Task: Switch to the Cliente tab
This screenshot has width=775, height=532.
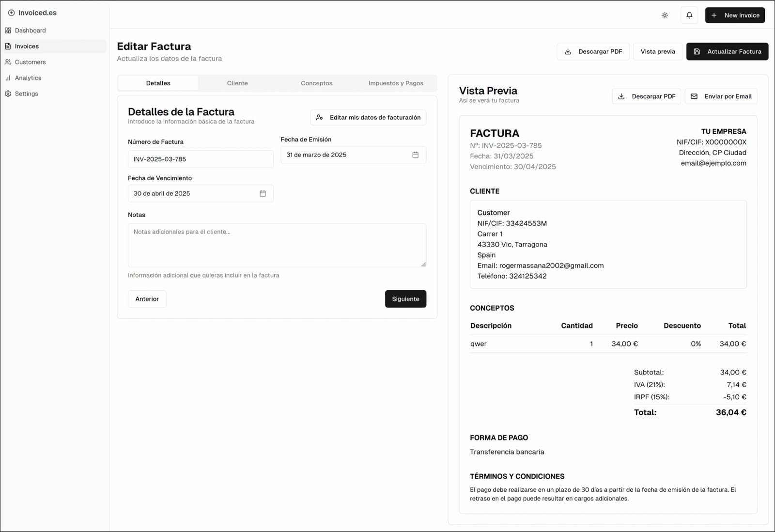Action: (x=237, y=83)
